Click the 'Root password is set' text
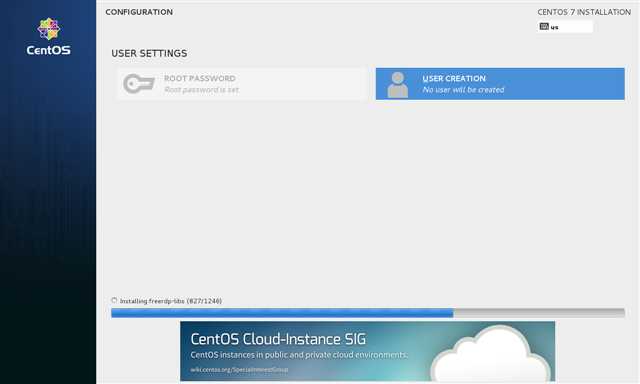Screen dimensions: 640x384 (202, 90)
